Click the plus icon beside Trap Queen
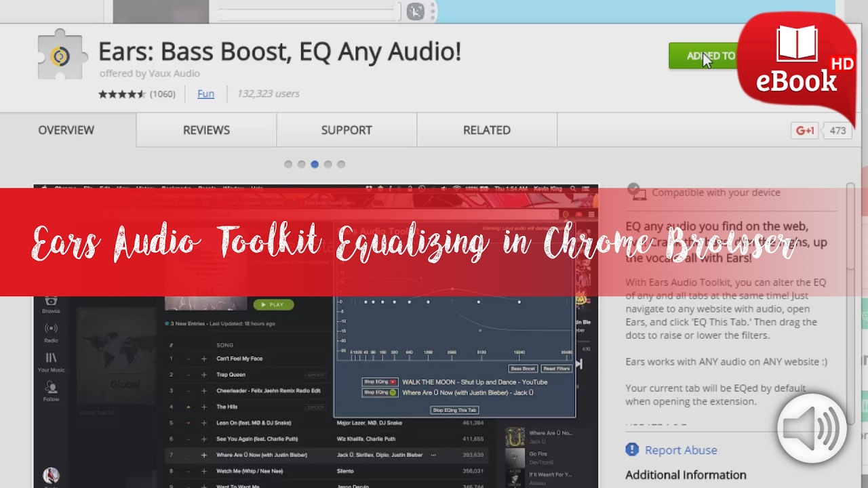Viewport: 868px width, 488px height. pyautogui.click(x=203, y=375)
